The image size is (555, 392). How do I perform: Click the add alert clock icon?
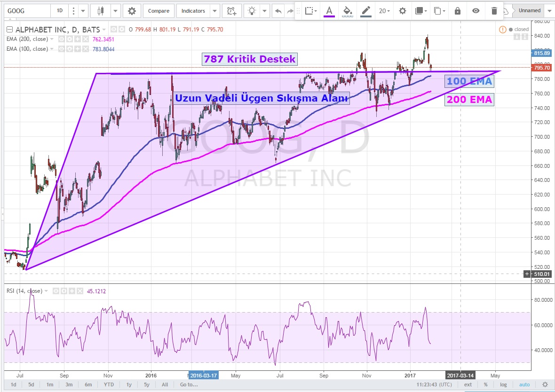pyautogui.click(x=231, y=11)
